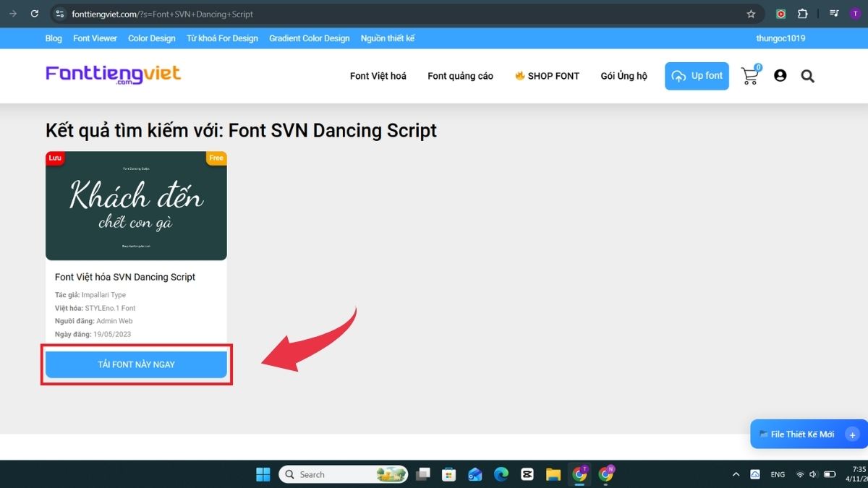
Task: Open the Chrome profile avatar
Action: coord(855,14)
